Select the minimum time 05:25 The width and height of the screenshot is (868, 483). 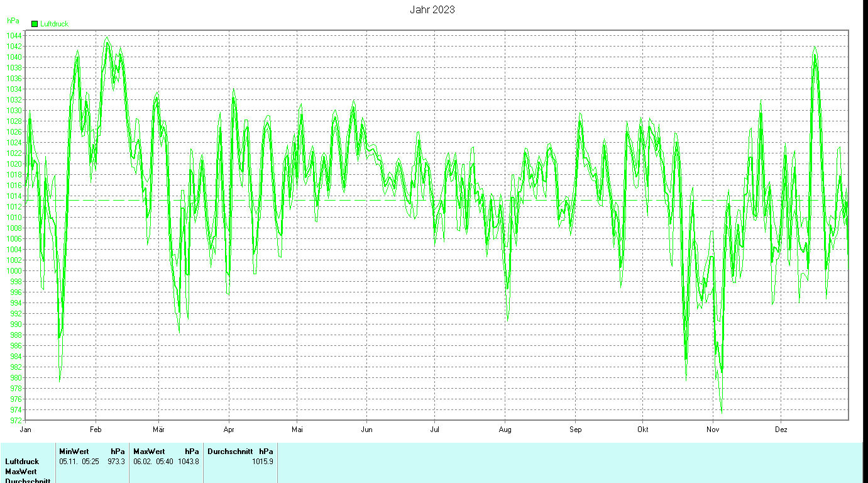[x=91, y=462]
